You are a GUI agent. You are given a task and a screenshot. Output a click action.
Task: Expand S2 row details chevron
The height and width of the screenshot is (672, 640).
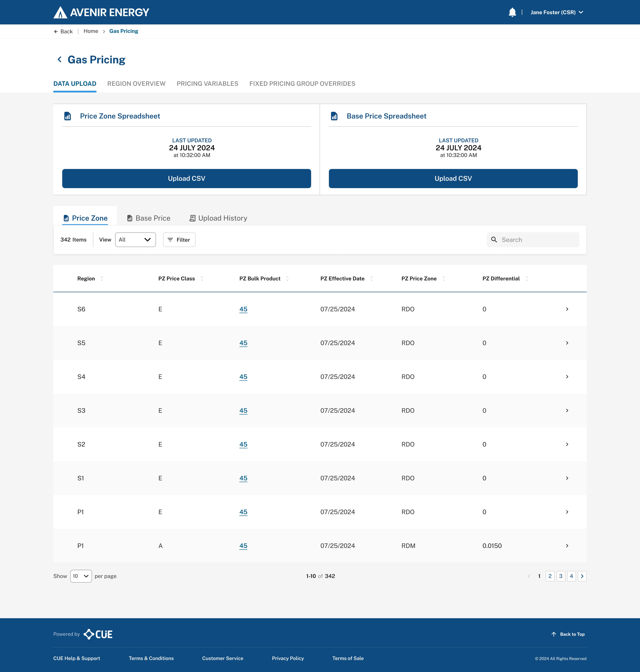pyautogui.click(x=567, y=444)
